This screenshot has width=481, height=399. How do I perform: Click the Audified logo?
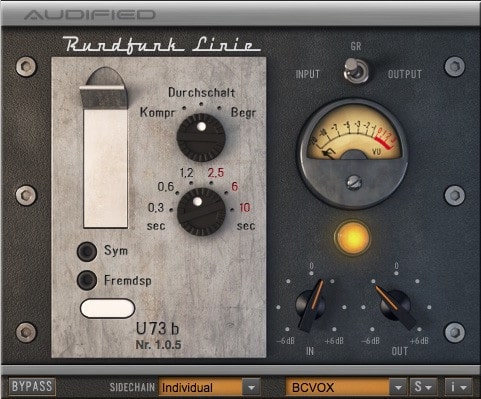pyautogui.click(x=90, y=15)
